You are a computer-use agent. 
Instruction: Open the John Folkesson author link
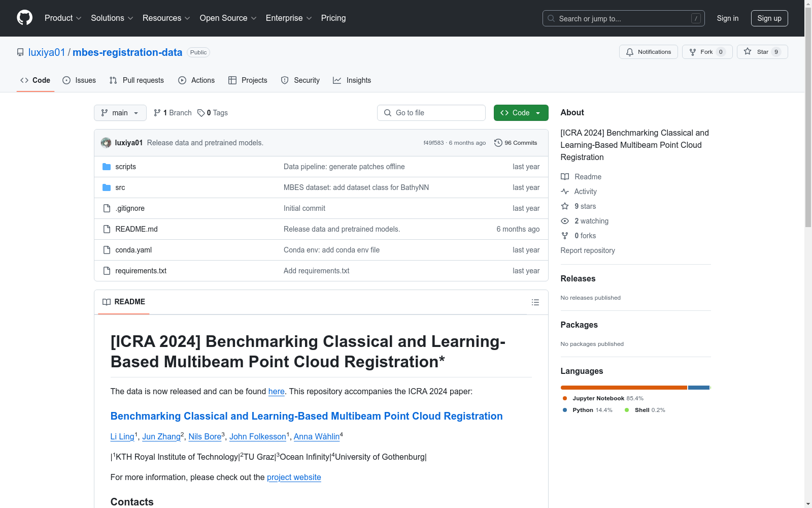tap(258, 436)
